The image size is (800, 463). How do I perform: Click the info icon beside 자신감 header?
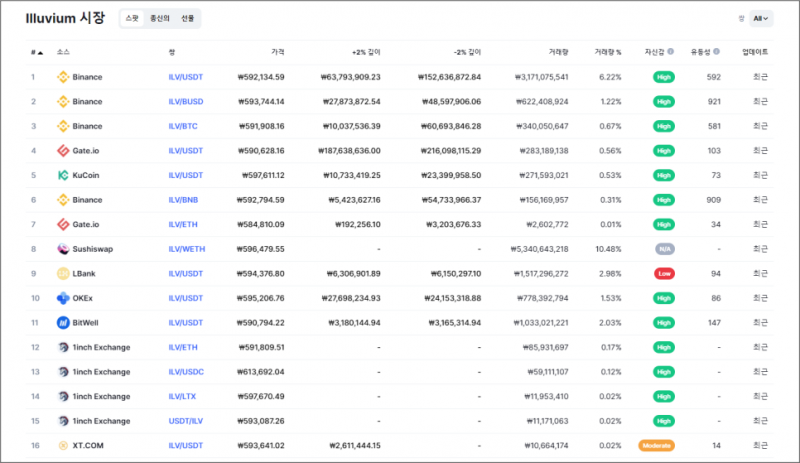coord(670,52)
